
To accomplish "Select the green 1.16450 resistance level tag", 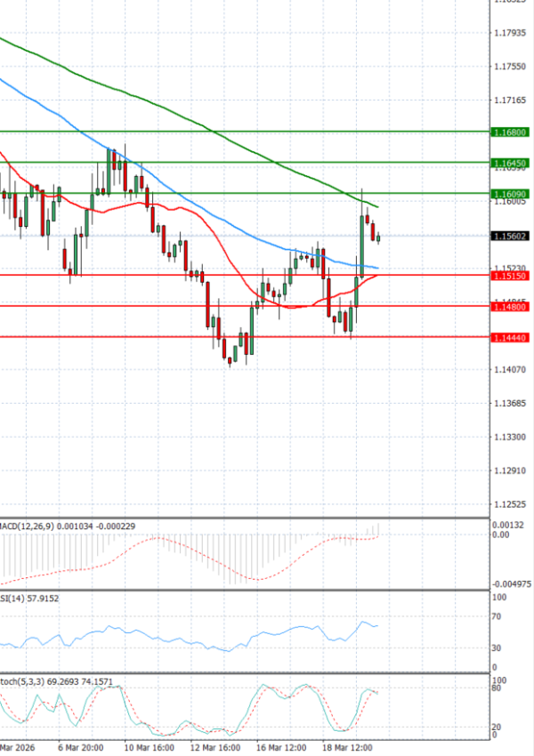I will coord(511,164).
